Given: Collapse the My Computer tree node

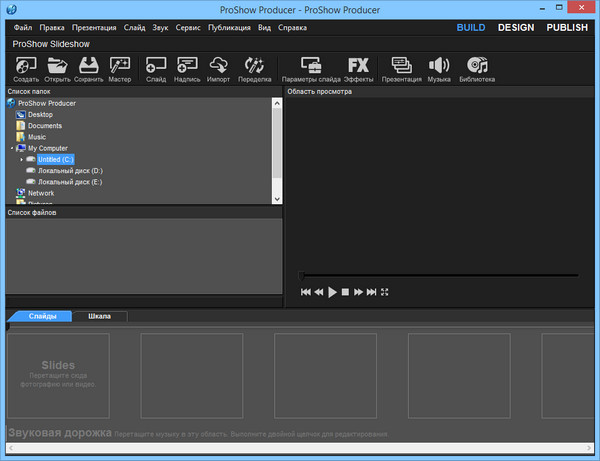Looking at the screenshot, I should point(12,148).
